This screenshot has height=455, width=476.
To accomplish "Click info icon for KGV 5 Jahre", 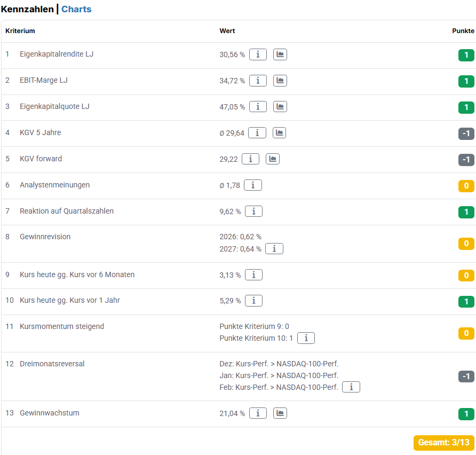I will [257, 133].
